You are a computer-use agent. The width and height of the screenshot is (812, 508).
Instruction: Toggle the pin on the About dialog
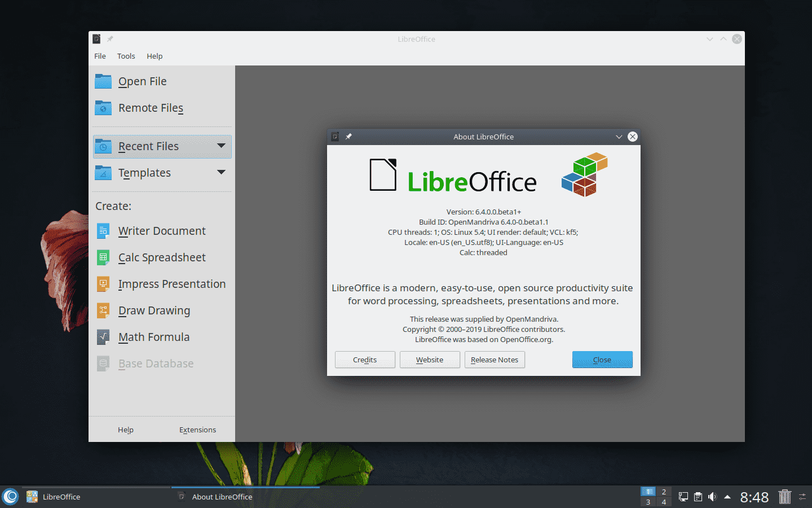tap(348, 136)
